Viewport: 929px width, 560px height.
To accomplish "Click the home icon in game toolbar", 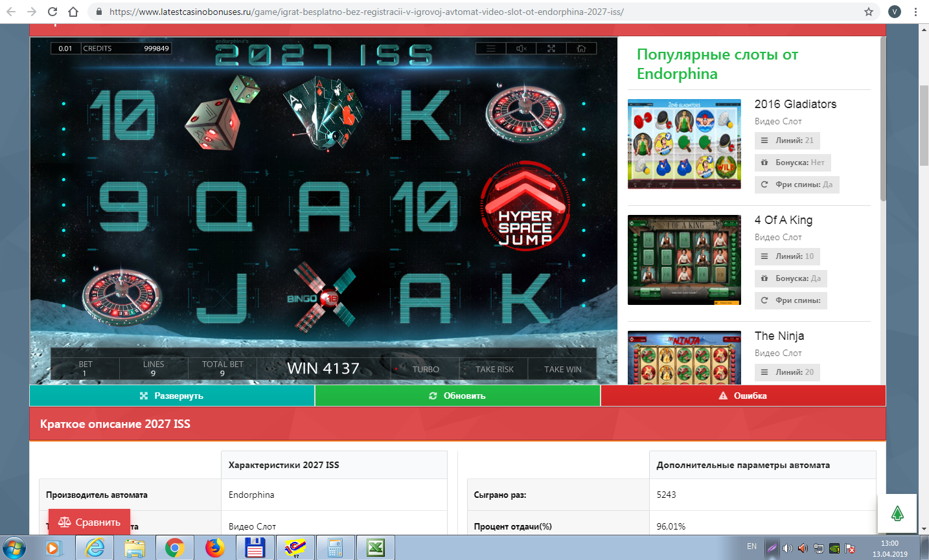I will pos(581,49).
